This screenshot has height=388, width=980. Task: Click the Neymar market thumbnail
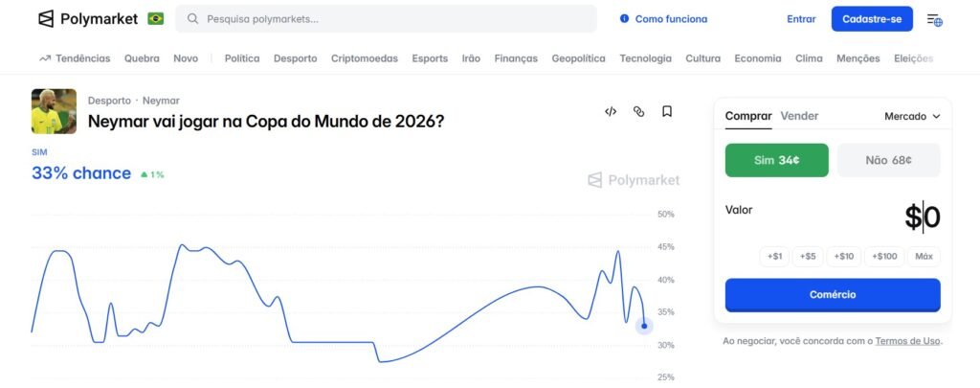point(54,111)
